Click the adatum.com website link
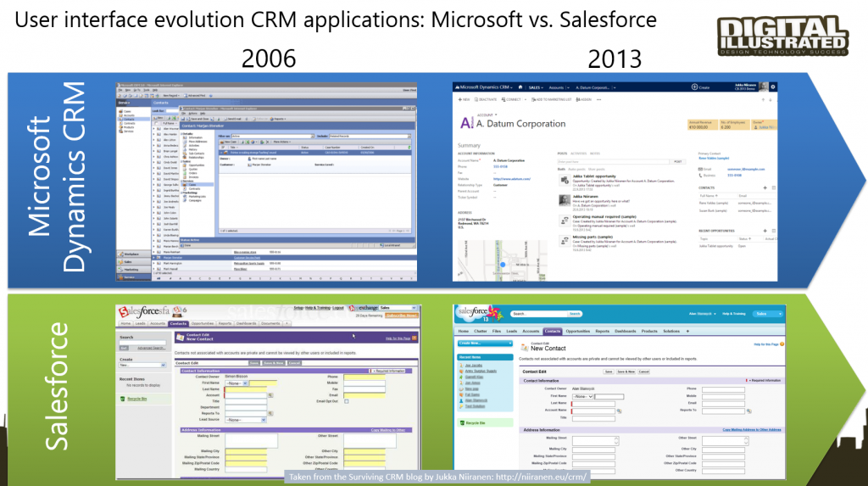 click(x=511, y=179)
